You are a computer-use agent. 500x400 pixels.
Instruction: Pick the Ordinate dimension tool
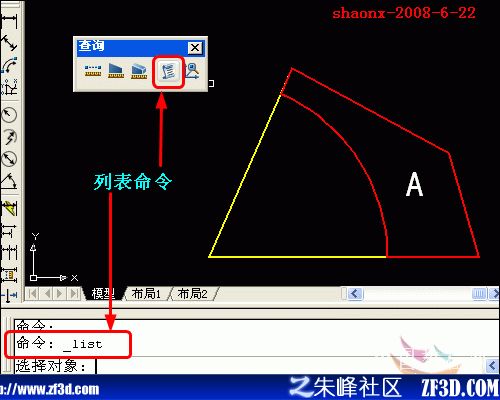9,87
